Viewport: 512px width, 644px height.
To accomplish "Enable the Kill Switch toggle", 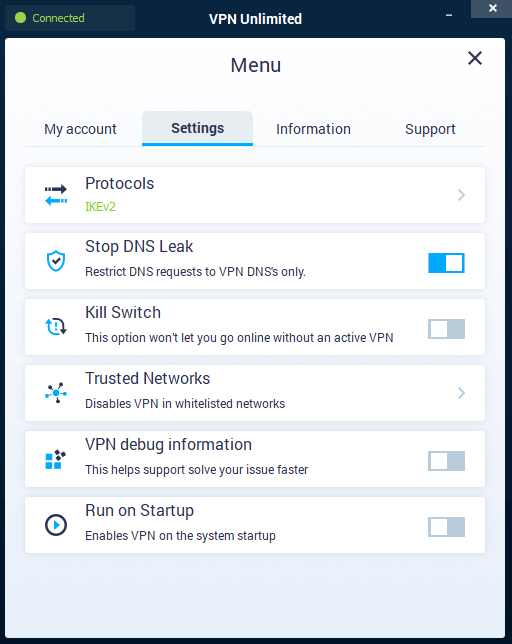I will 446,329.
